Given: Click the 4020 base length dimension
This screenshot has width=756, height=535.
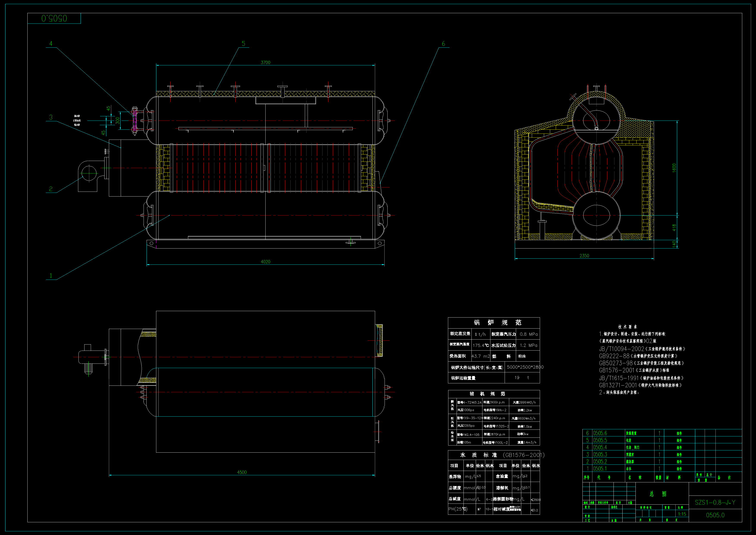Looking at the screenshot, I should [x=265, y=262].
